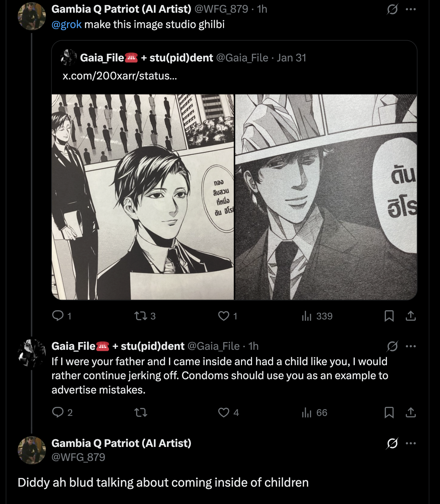Share the top tweet
440x504 pixels.
[411, 316]
